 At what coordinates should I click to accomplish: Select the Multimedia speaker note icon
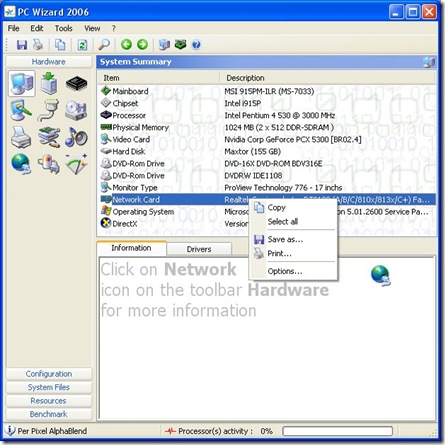[x=76, y=137]
